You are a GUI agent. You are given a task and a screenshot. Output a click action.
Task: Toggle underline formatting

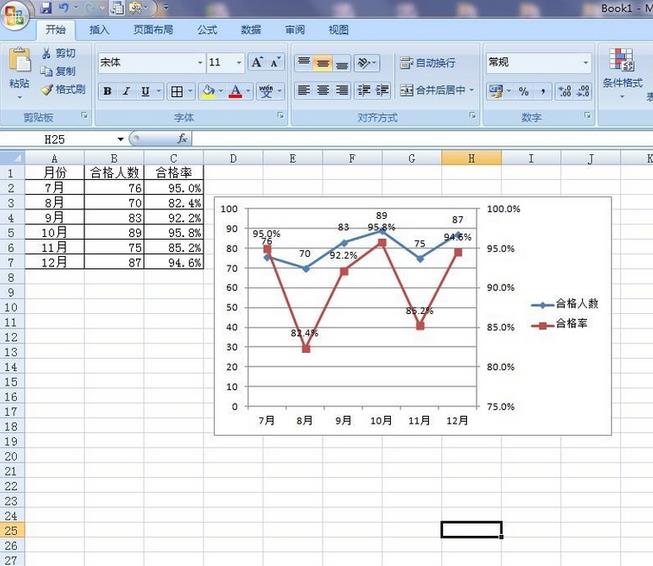(x=145, y=91)
